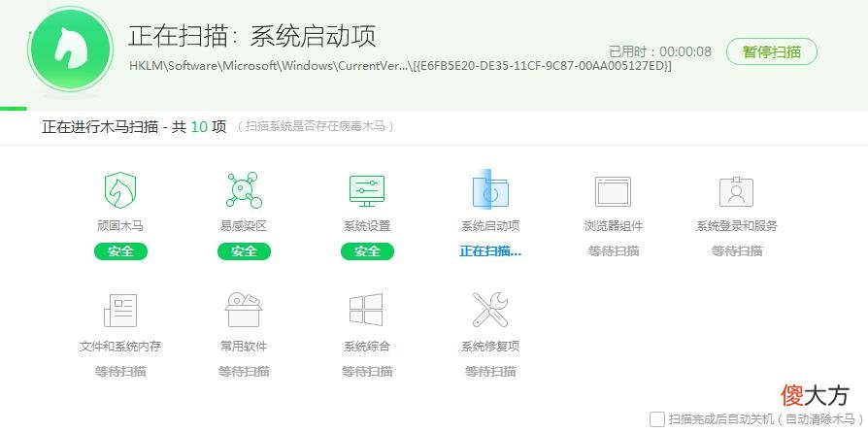The image size is (868, 432).
Task: Click the 文件和系统内存 document icon
Action: click(120, 310)
